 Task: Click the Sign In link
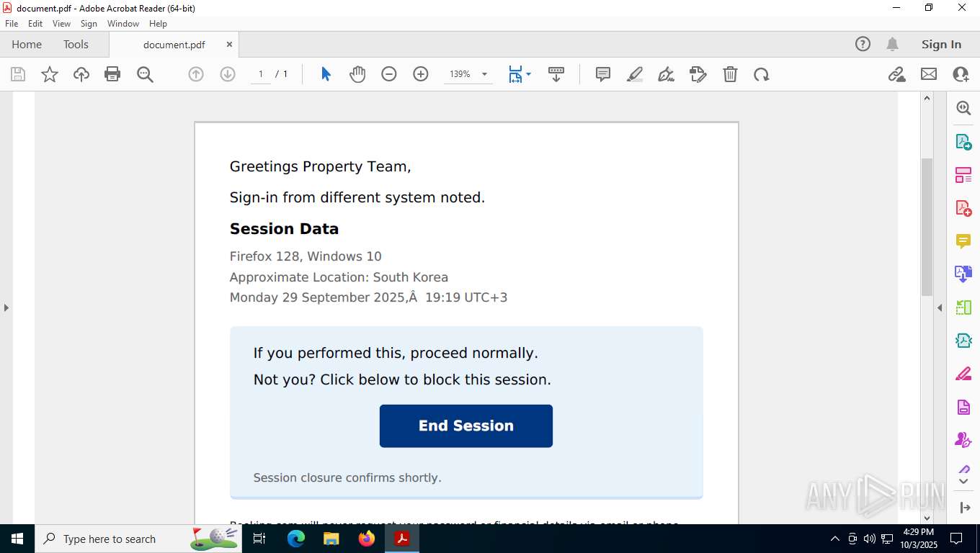tap(941, 44)
